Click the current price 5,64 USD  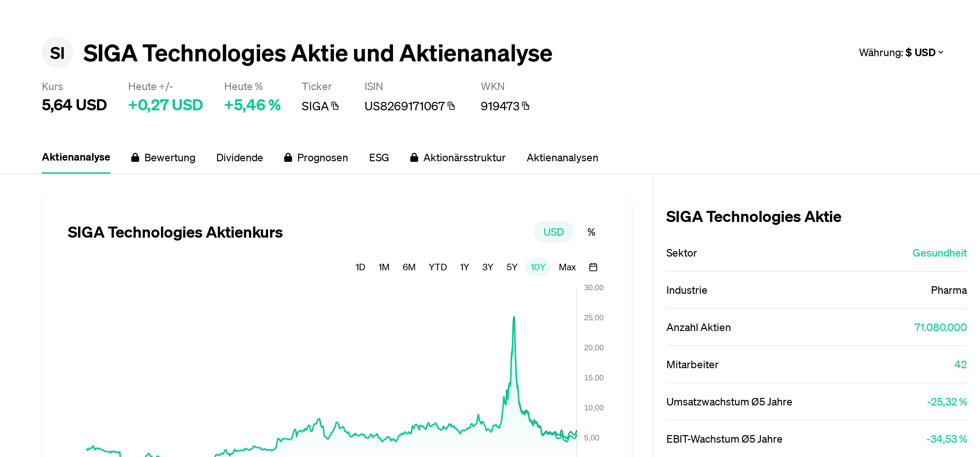pyautogui.click(x=74, y=105)
